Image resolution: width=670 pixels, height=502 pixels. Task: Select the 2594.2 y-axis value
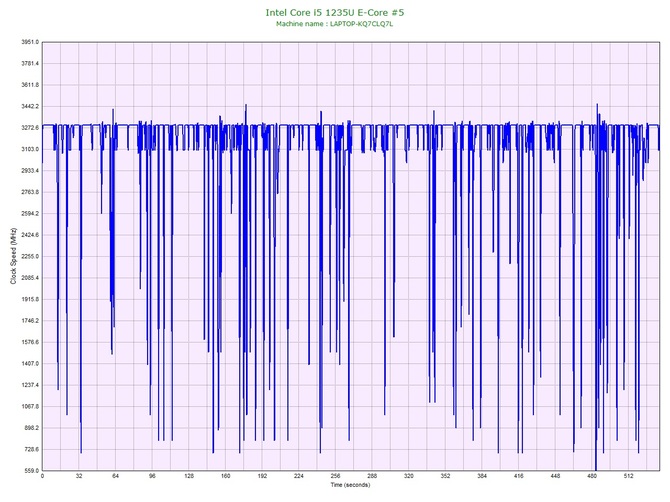pyautogui.click(x=29, y=214)
